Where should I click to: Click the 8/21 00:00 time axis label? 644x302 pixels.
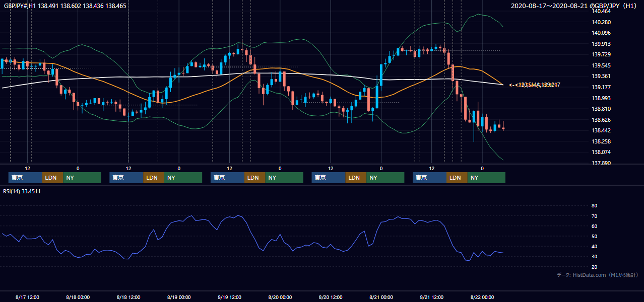(381, 297)
